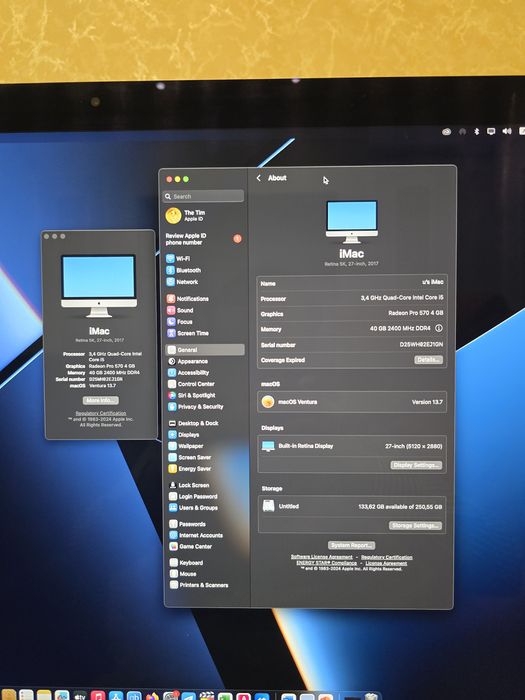Click the 3,4 GHz Quad-Core processor value
The image size is (525, 700).
[402, 297]
